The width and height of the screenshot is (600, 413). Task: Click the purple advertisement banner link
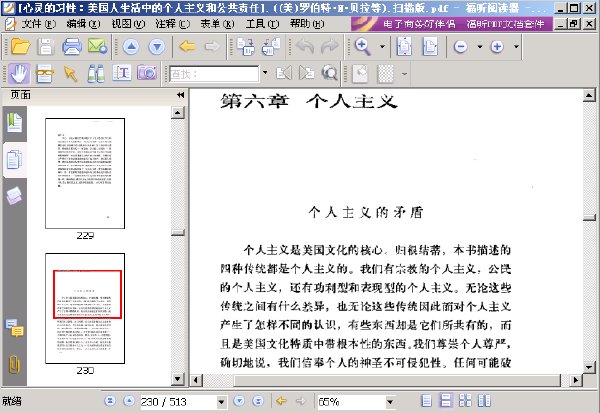click(452, 24)
